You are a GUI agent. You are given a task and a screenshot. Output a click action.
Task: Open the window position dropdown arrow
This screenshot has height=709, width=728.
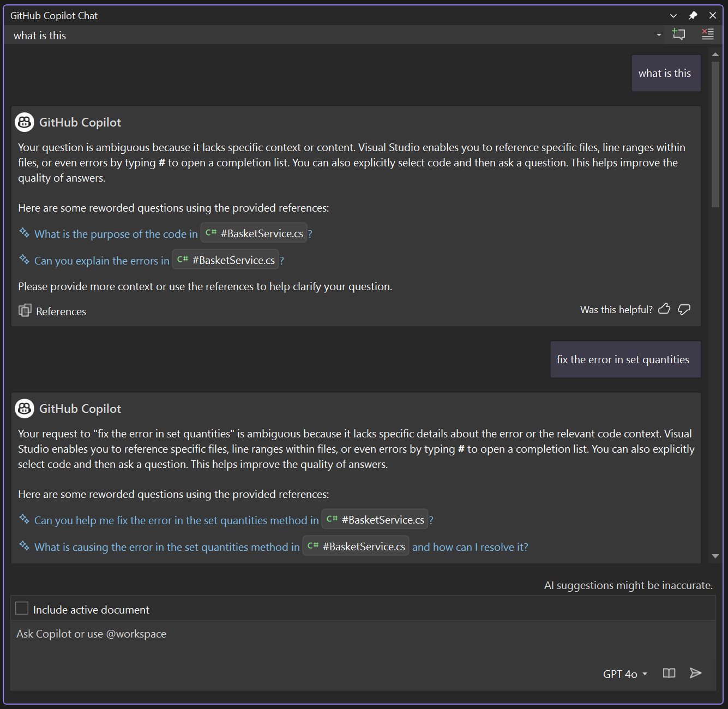673,15
